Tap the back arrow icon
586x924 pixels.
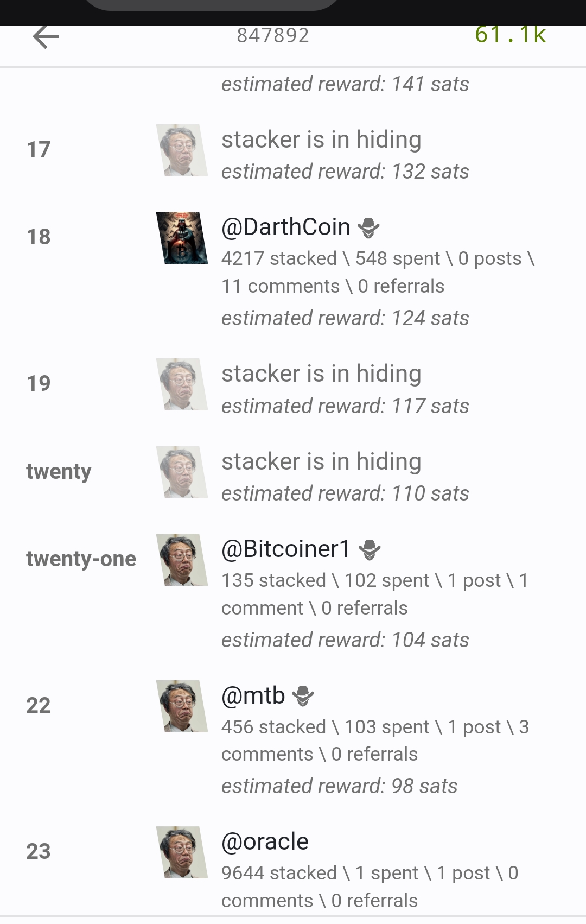point(46,37)
